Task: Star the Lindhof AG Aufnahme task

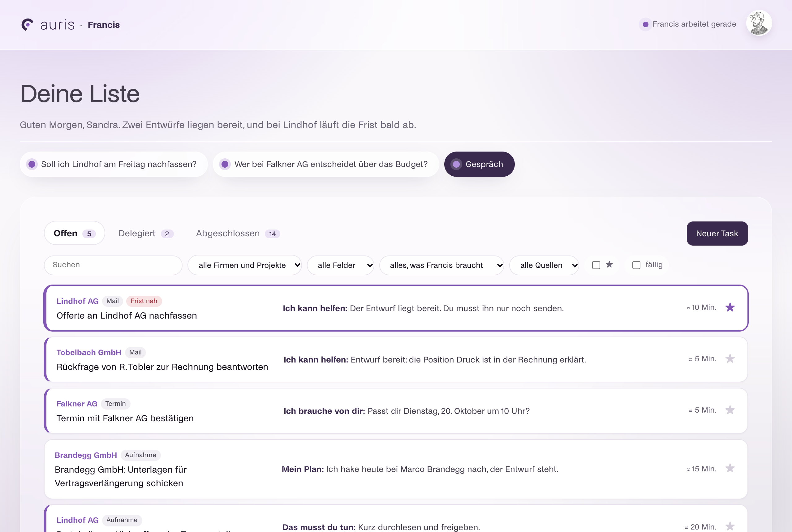Action: click(x=730, y=526)
